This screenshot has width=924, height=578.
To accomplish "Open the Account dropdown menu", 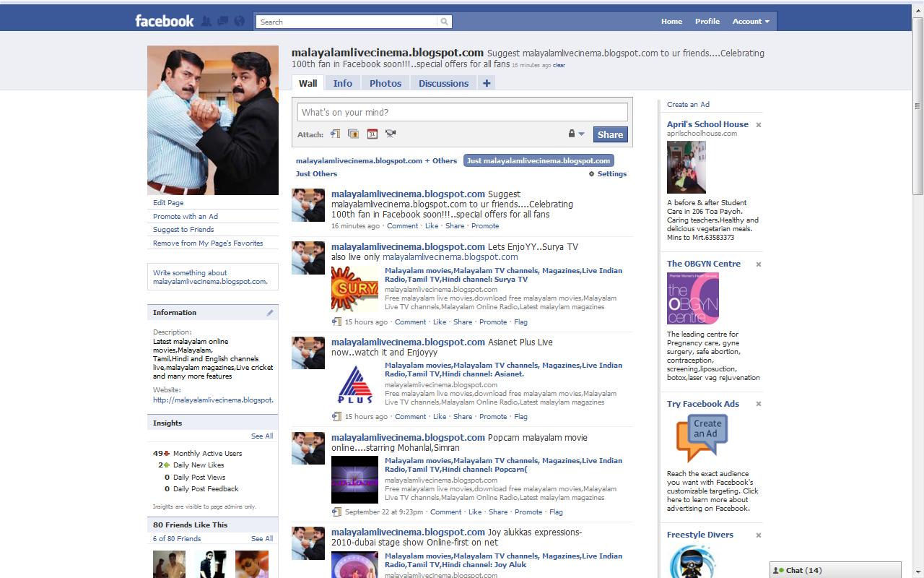I will pyautogui.click(x=751, y=21).
